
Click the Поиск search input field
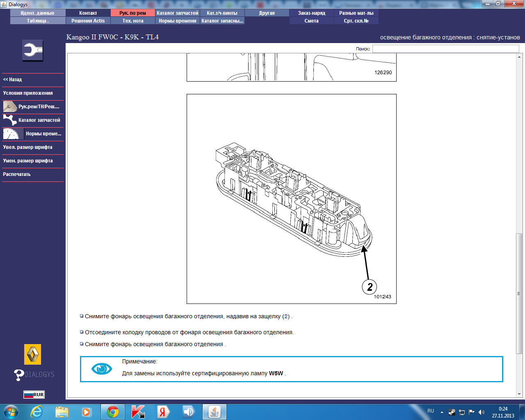click(x=445, y=49)
